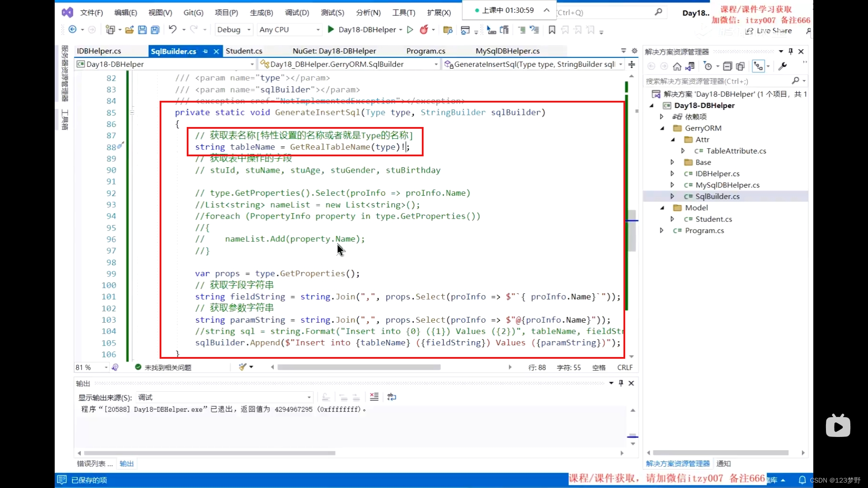Click the bookmark toolbar icon

(x=552, y=30)
